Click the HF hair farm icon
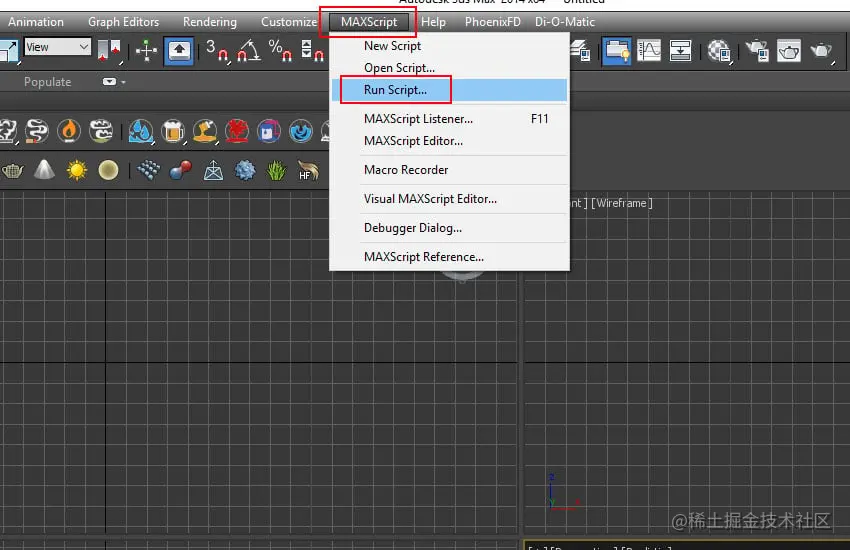 pyautogui.click(x=308, y=170)
